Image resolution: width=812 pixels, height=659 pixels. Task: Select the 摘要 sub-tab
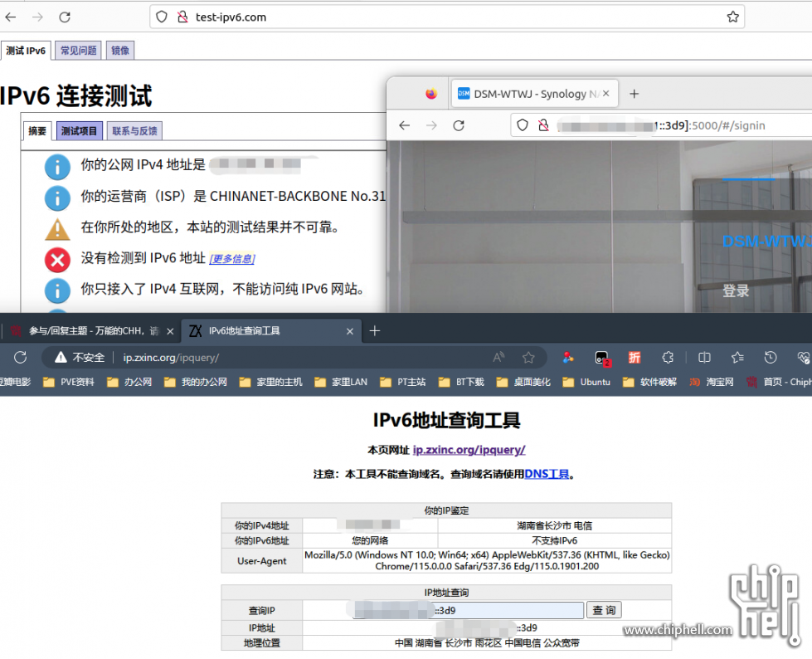click(x=37, y=131)
